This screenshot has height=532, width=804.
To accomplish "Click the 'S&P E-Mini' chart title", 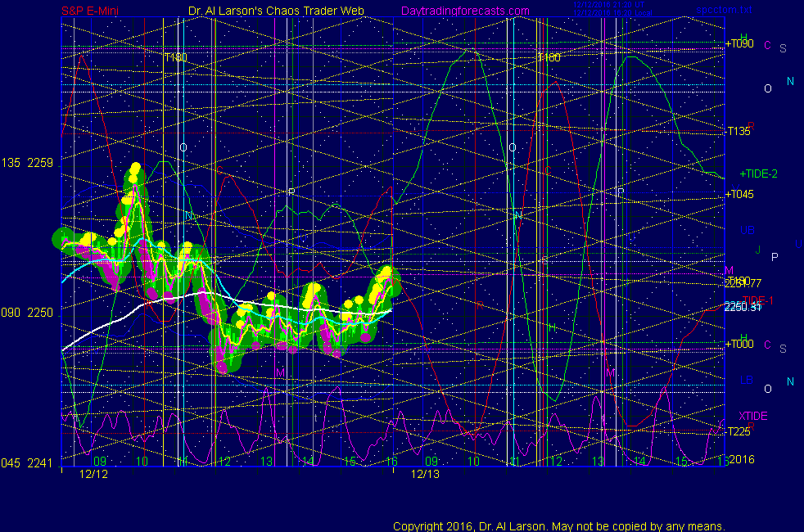I will 90,11.
